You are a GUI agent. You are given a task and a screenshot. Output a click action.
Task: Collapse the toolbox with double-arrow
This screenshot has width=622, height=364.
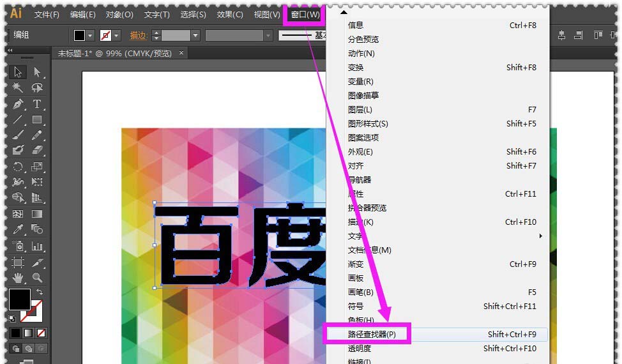tap(10, 50)
